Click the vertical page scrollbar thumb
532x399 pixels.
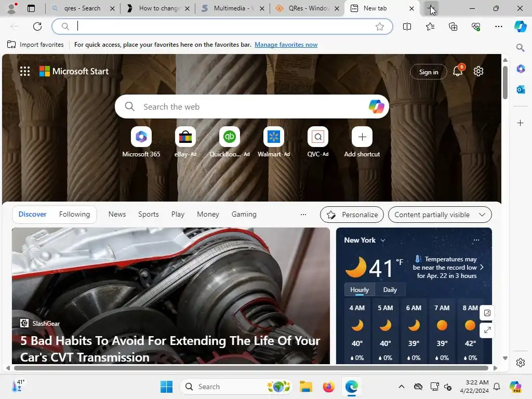tap(505, 83)
